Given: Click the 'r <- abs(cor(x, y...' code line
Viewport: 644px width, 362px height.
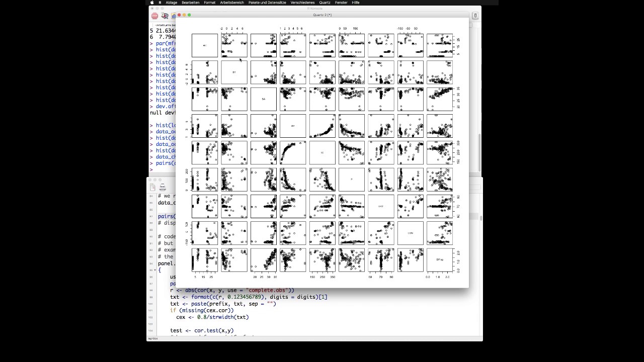Looking at the screenshot, I should [232, 290].
